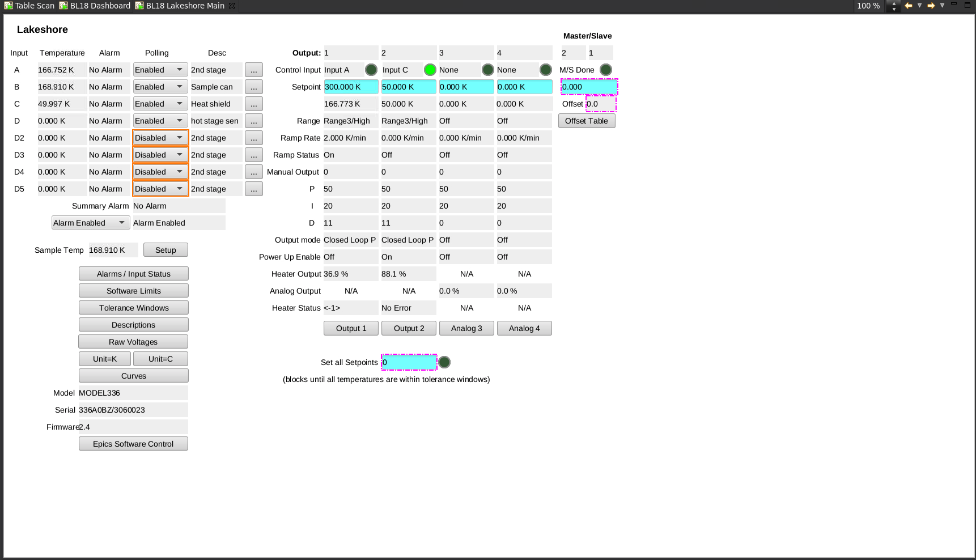Open details button for Input A description
Image resolution: width=976 pixels, height=560 pixels.
pyautogui.click(x=253, y=70)
